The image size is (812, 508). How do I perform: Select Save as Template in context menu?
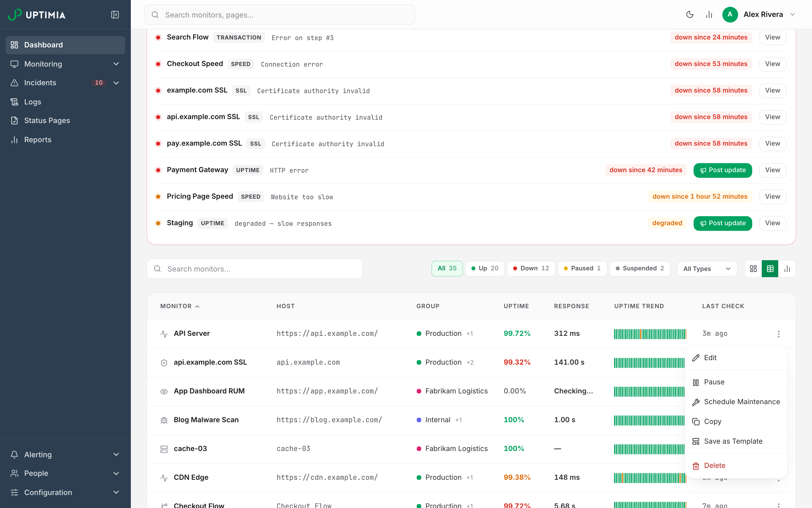(x=736, y=441)
